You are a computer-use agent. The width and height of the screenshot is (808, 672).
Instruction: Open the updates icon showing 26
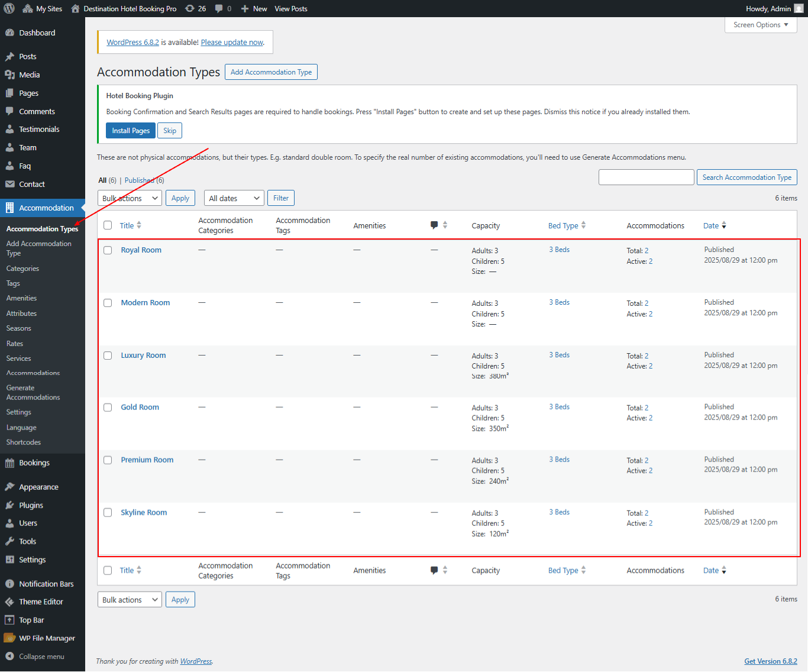[x=189, y=8]
